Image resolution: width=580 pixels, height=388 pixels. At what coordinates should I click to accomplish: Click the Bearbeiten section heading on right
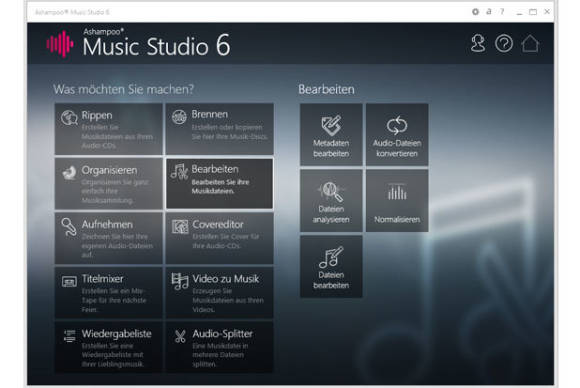pyautogui.click(x=326, y=90)
